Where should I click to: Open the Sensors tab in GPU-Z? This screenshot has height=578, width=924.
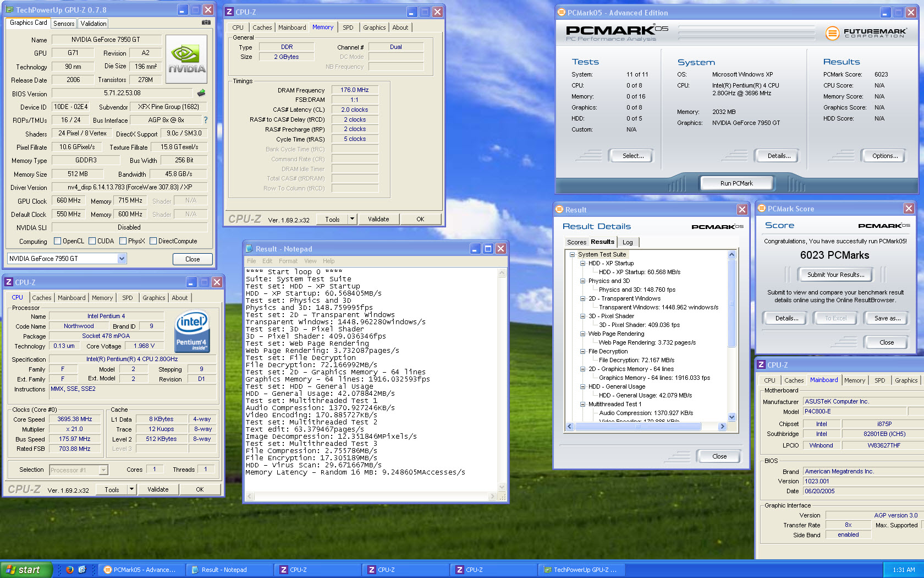[64, 24]
